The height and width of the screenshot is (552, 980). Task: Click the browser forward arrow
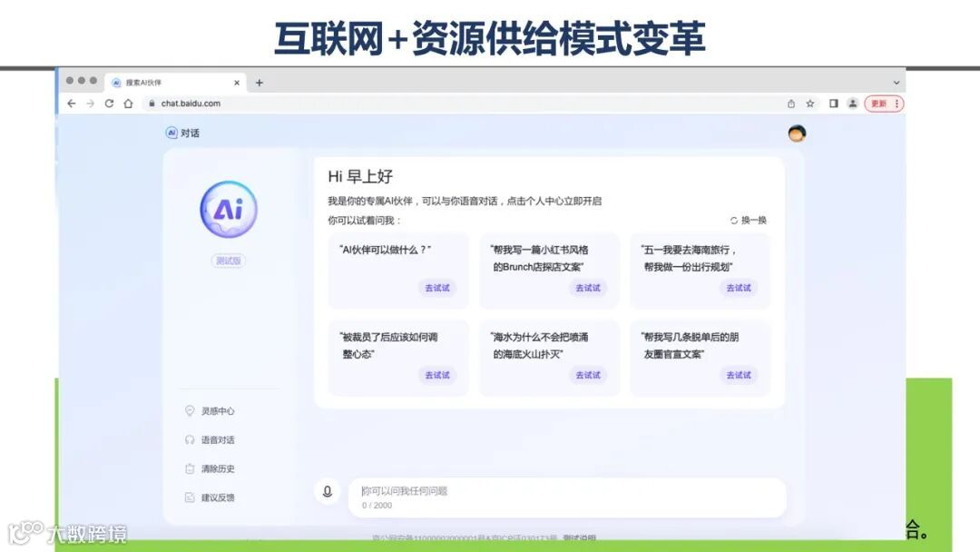click(x=91, y=103)
